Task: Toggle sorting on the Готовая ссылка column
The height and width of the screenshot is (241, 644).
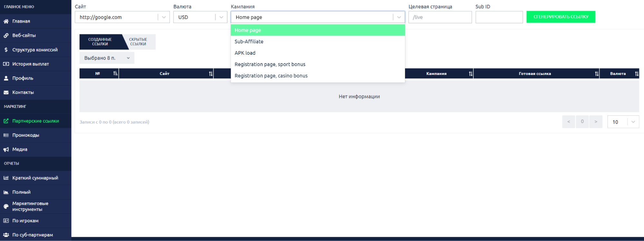Action: [x=596, y=74]
